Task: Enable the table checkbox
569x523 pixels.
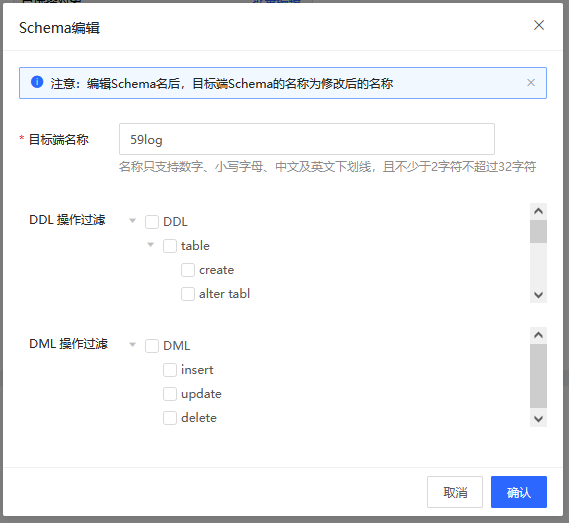Action: 170,246
